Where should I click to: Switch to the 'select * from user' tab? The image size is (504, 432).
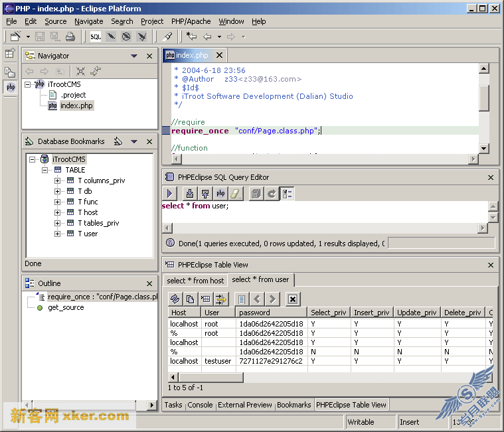(260, 279)
